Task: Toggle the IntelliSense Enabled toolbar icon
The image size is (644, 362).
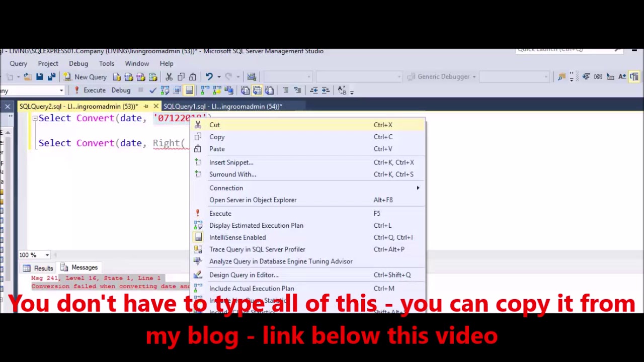Action: point(189,90)
